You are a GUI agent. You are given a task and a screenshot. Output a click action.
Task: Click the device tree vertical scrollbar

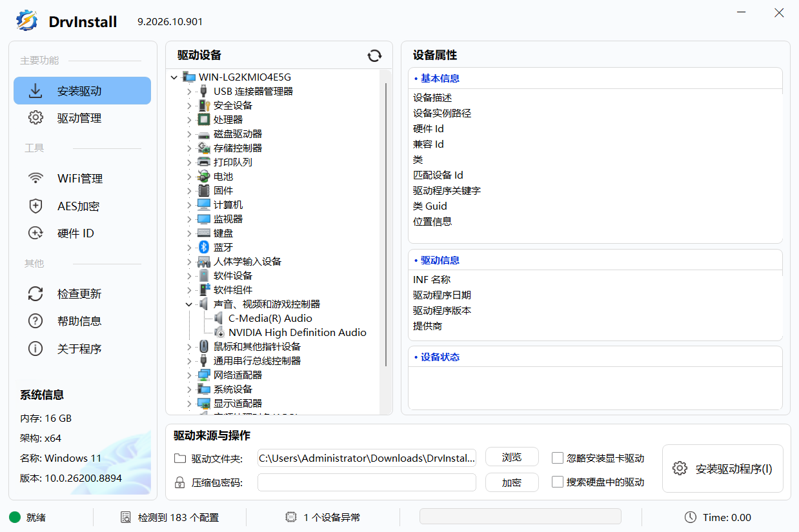(x=386, y=224)
